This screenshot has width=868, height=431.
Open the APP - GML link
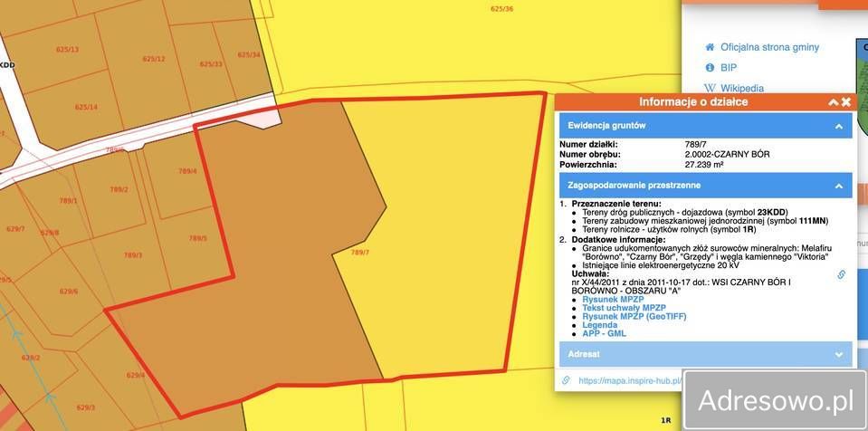[x=604, y=333]
